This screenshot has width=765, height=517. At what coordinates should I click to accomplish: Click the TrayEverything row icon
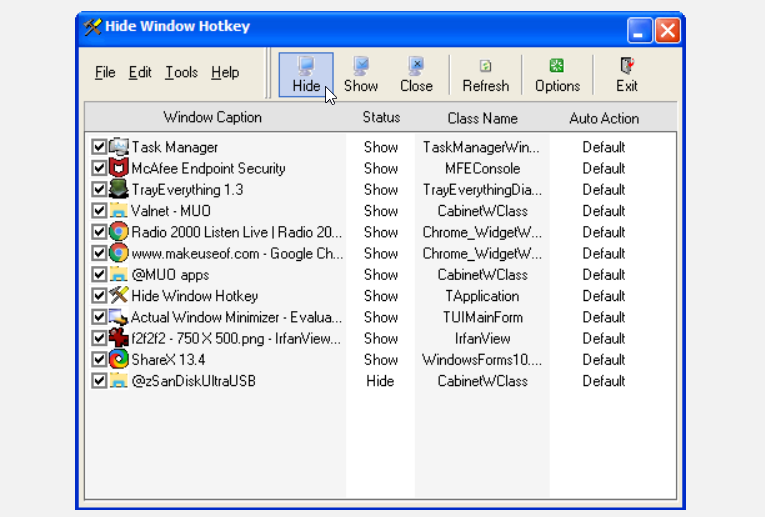119,189
